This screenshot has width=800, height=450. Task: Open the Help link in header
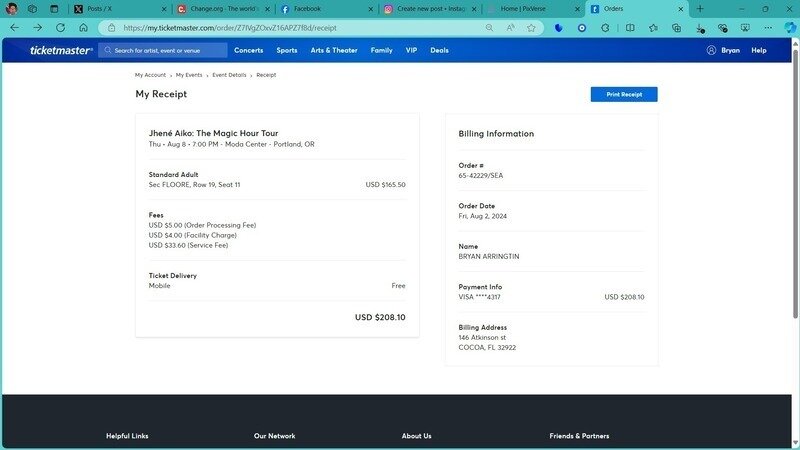click(x=759, y=50)
